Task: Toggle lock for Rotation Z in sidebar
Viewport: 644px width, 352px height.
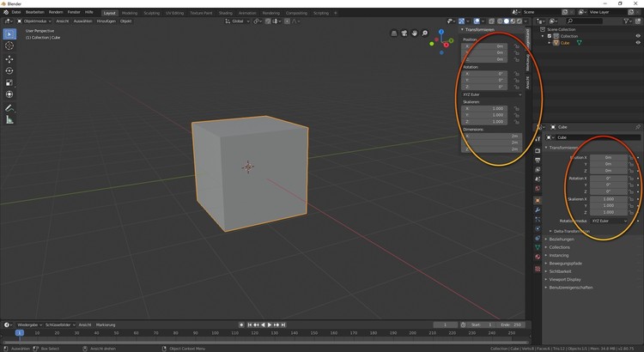Action: point(516,87)
